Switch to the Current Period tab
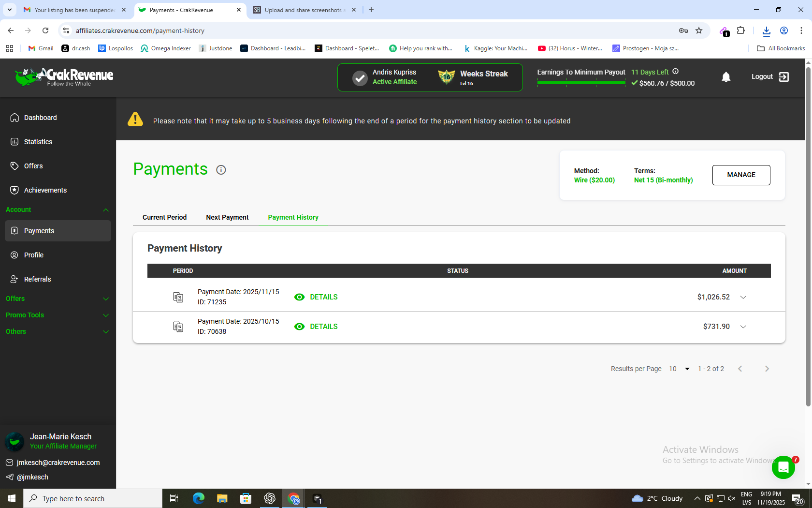This screenshot has width=812, height=508. point(164,217)
